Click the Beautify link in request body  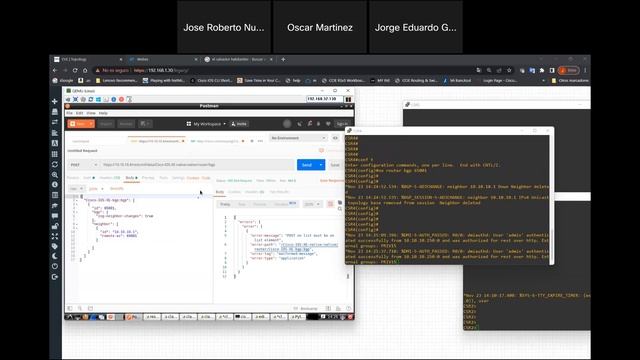117,189
